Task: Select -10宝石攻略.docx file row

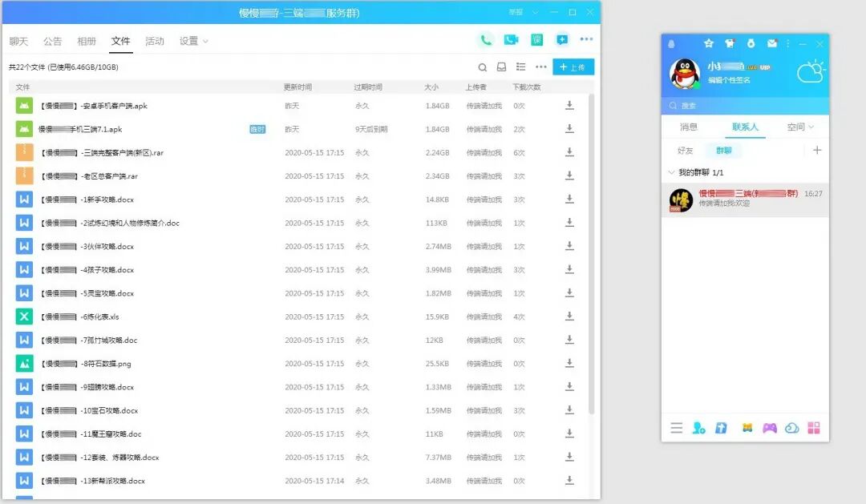Action: 298,410
